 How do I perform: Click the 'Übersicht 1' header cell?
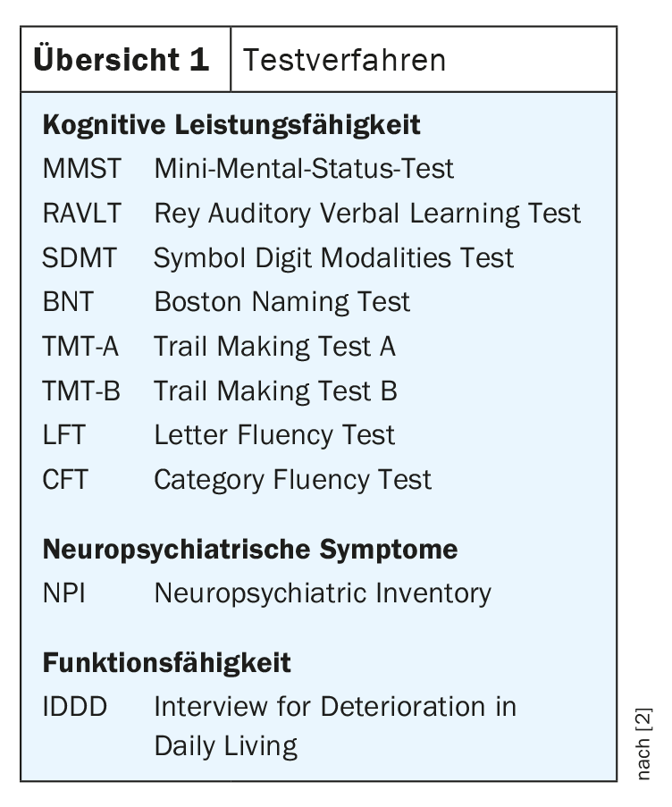(122, 60)
